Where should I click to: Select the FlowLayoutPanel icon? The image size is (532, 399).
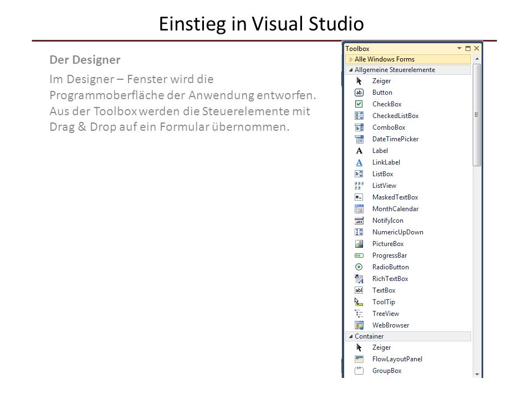pyautogui.click(x=359, y=359)
